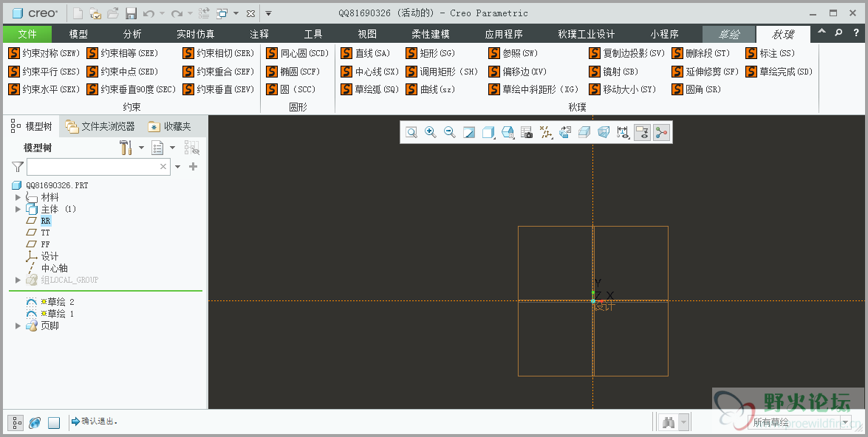Switch to the 文件夹浏览器 navigator tab
This screenshot has width=868, height=437.
[100, 127]
